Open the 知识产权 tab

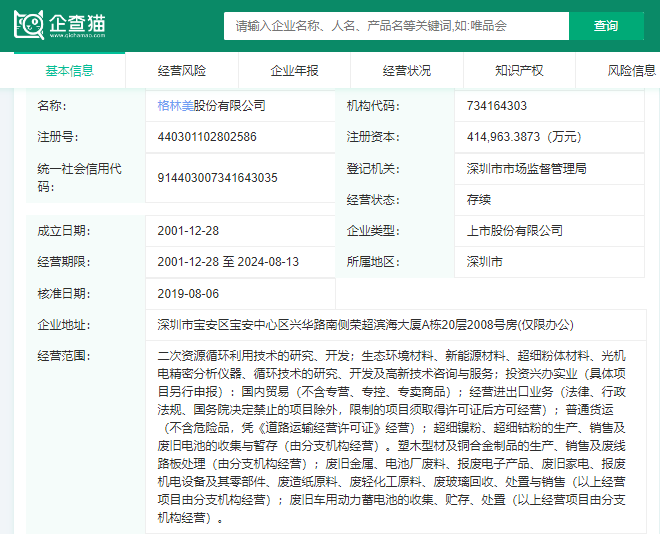(519, 71)
